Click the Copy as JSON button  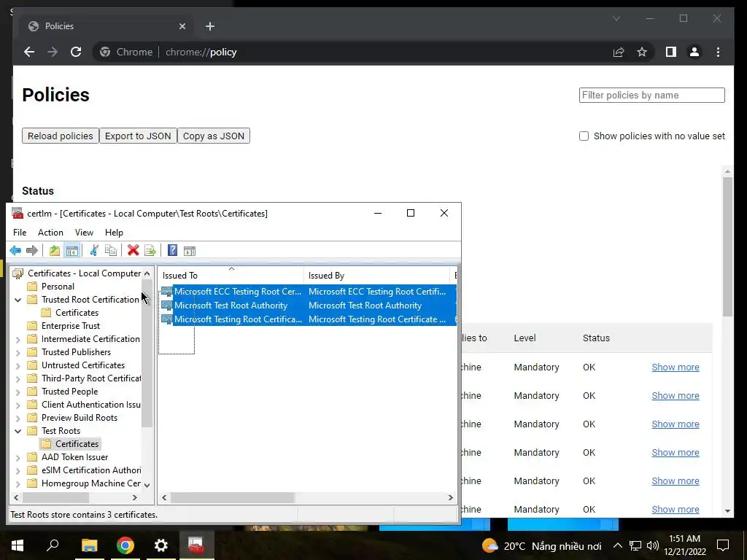click(214, 136)
